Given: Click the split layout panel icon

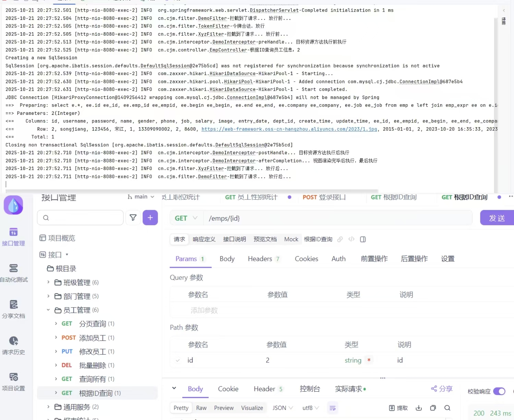Looking at the screenshot, I should pos(363,239).
